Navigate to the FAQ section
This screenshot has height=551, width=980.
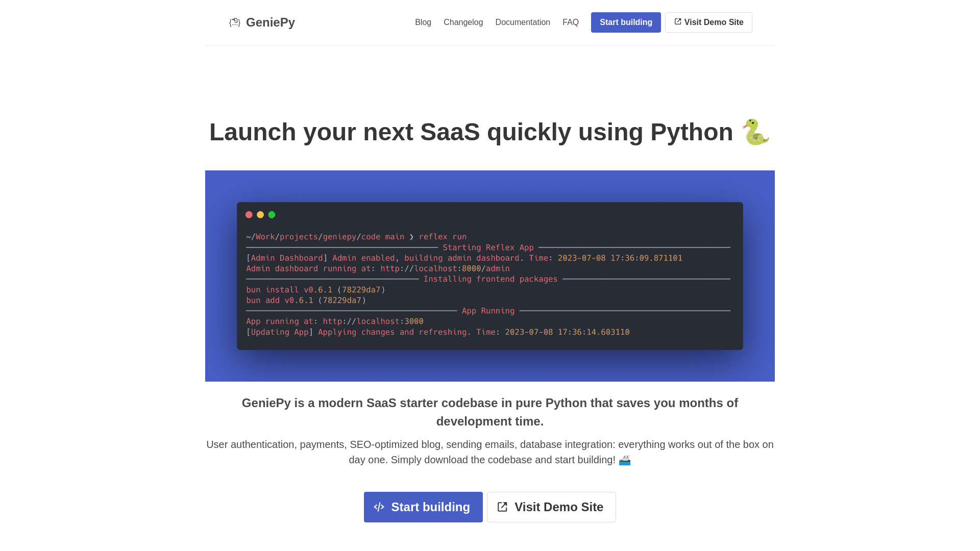[570, 22]
